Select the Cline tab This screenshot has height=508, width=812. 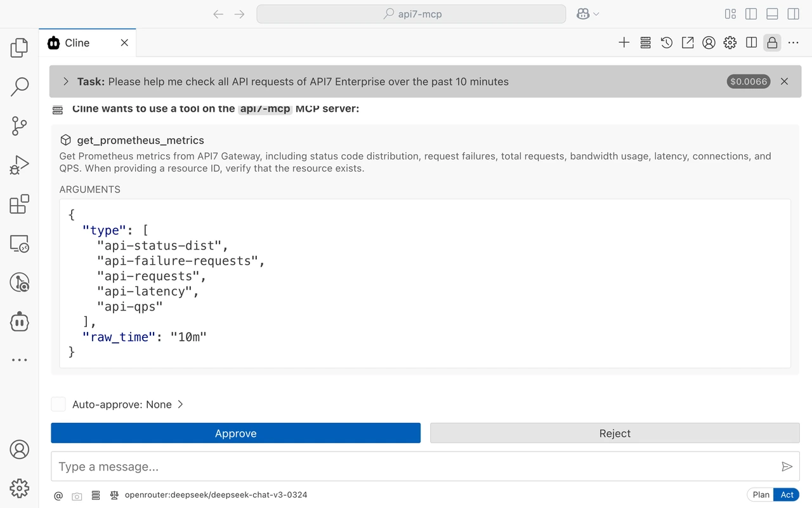click(x=88, y=43)
